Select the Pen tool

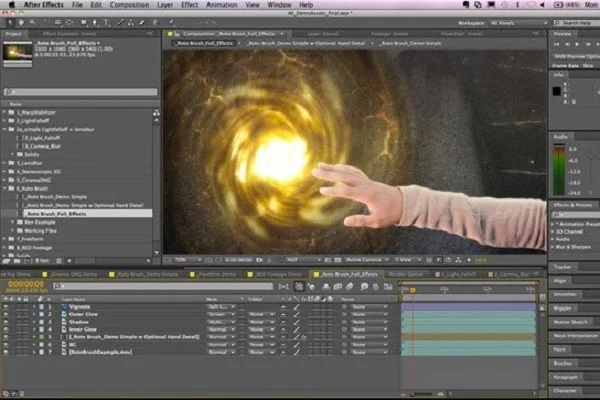click(95, 23)
